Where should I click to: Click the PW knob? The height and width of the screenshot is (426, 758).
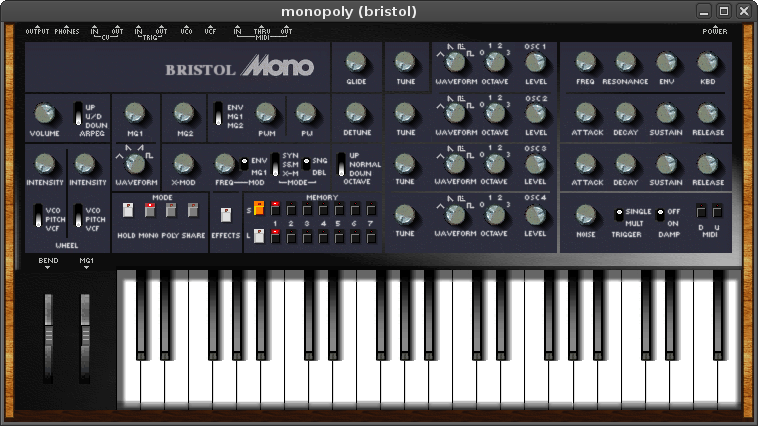tap(306, 113)
